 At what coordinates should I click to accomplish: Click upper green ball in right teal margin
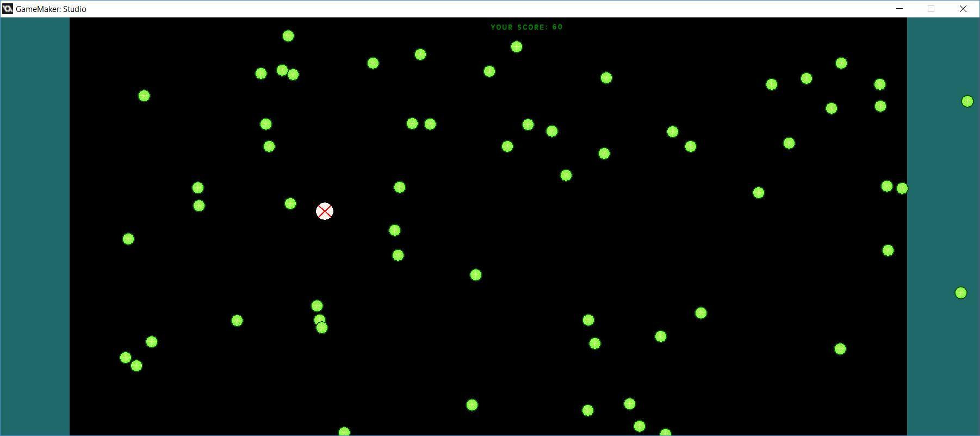[967, 101]
